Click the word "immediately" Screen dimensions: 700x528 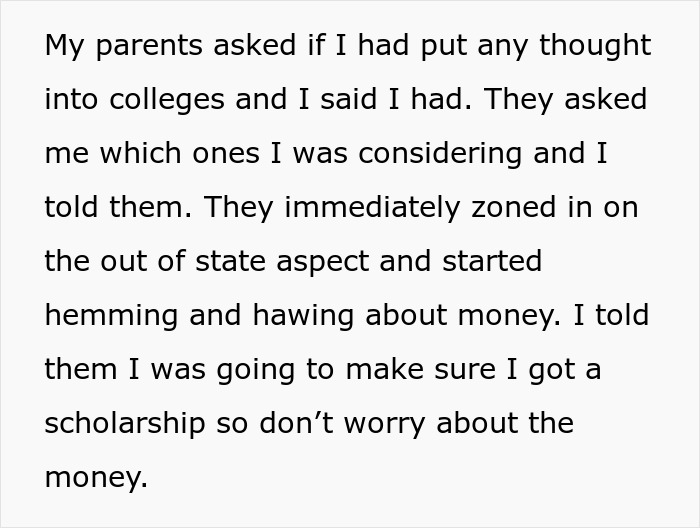click(x=372, y=208)
